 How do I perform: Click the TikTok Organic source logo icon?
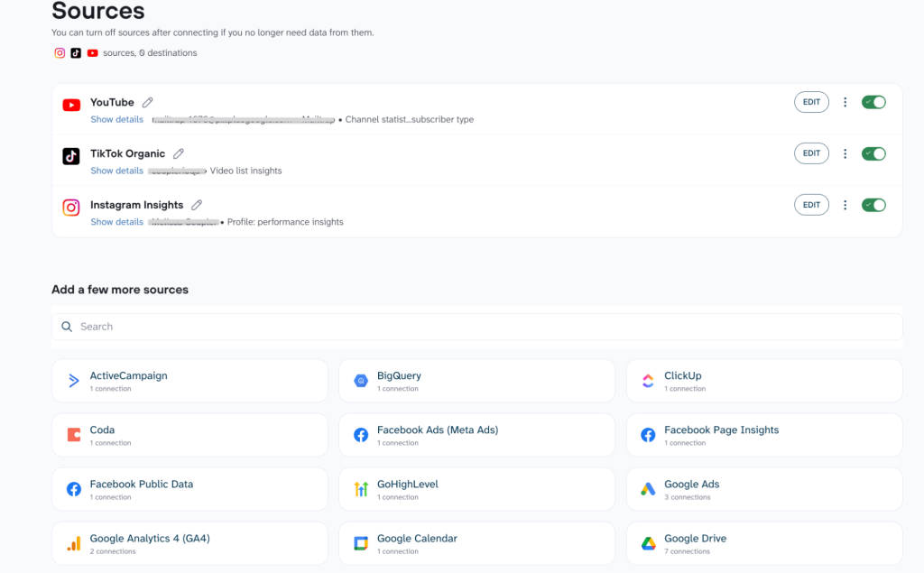coord(71,156)
